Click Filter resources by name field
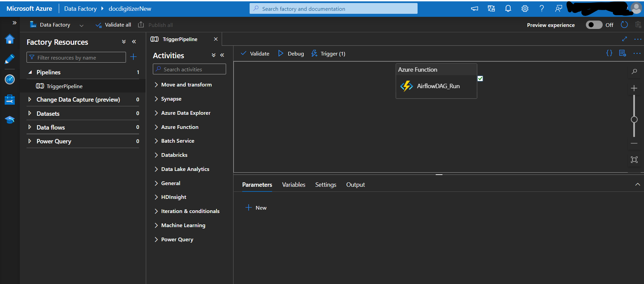The height and width of the screenshot is (284, 644). click(x=76, y=58)
